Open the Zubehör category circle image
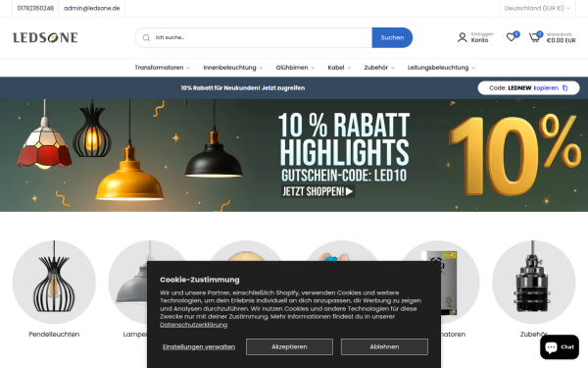 pyautogui.click(x=533, y=283)
